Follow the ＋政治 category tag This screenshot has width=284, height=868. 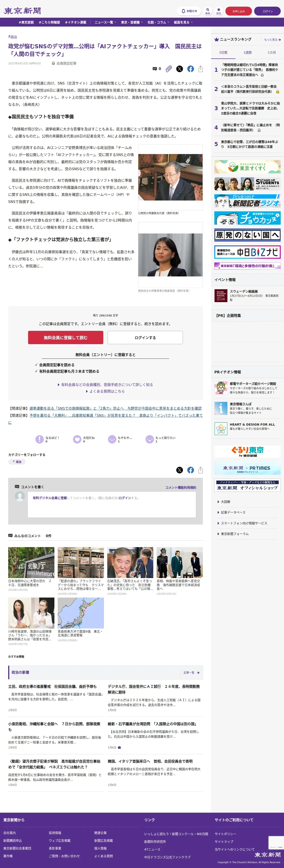[17, 462]
